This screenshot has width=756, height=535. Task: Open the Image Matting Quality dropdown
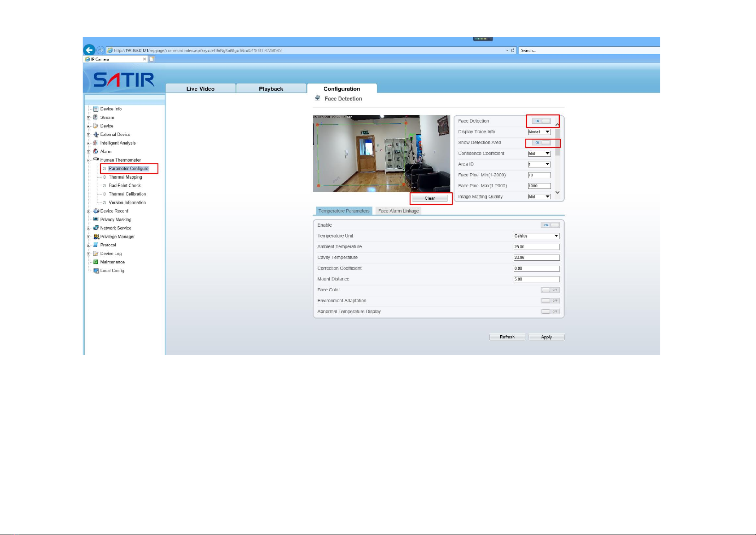coord(539,197)
